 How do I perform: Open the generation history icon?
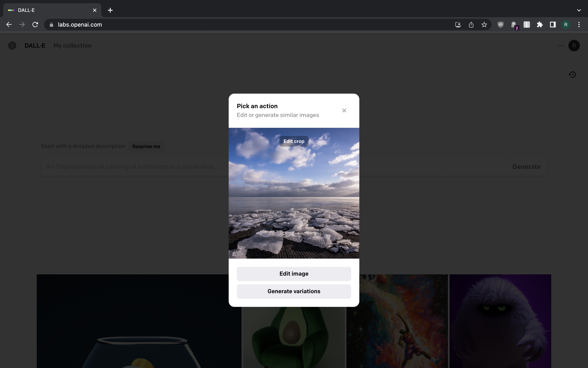572,74
